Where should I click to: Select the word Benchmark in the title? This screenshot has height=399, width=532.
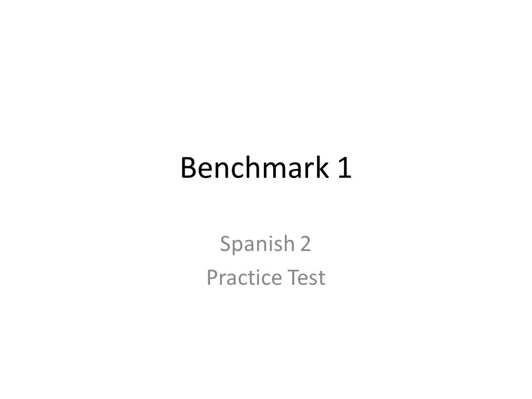click(255, 167)
